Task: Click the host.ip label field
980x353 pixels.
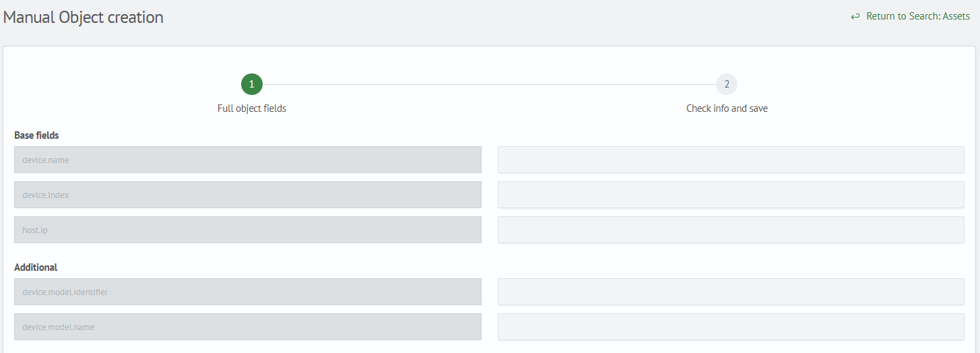Action: pos(248,230)
